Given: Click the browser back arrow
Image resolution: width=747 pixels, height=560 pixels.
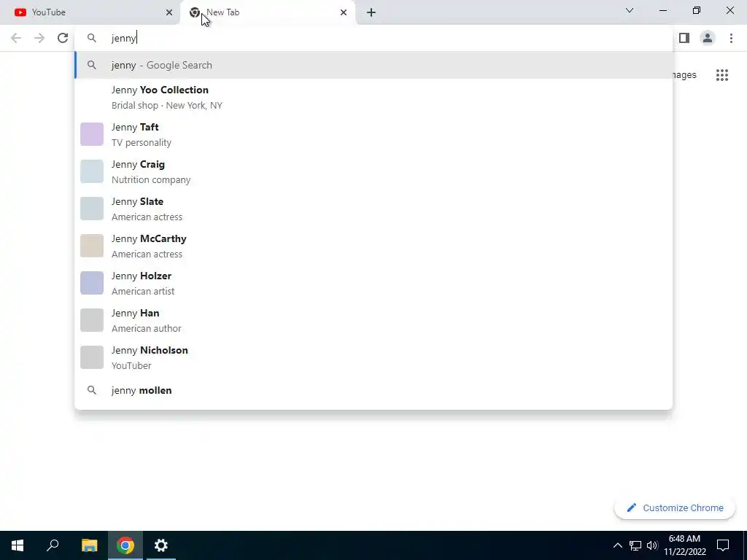Looking at the screenshot, I should [16, 38].
